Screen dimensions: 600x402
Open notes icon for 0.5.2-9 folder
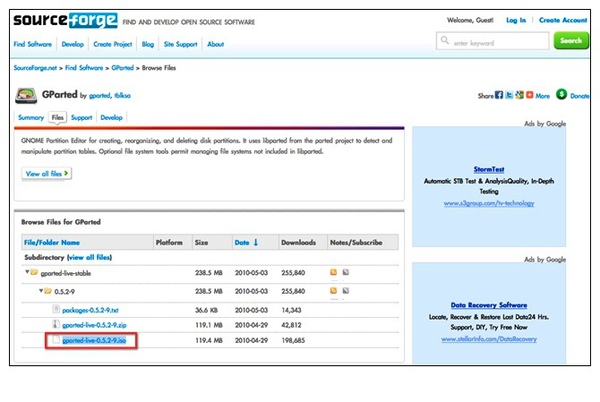click(x=346, y=291)
